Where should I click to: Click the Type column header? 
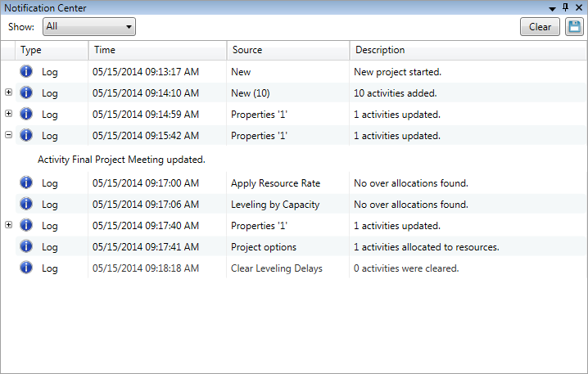(51, 51)
